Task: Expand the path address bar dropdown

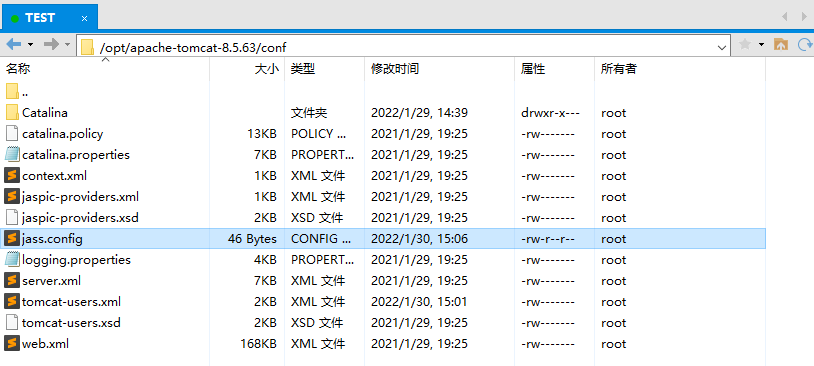Action: (x=722, y=47)
